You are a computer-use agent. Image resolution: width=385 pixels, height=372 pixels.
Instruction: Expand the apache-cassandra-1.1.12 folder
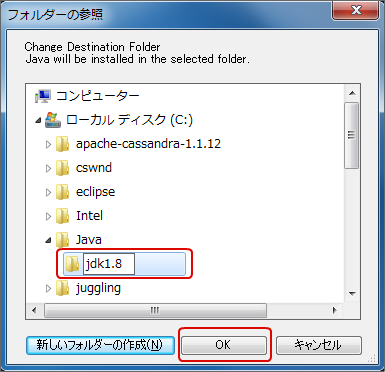click(x=48, y=144)
